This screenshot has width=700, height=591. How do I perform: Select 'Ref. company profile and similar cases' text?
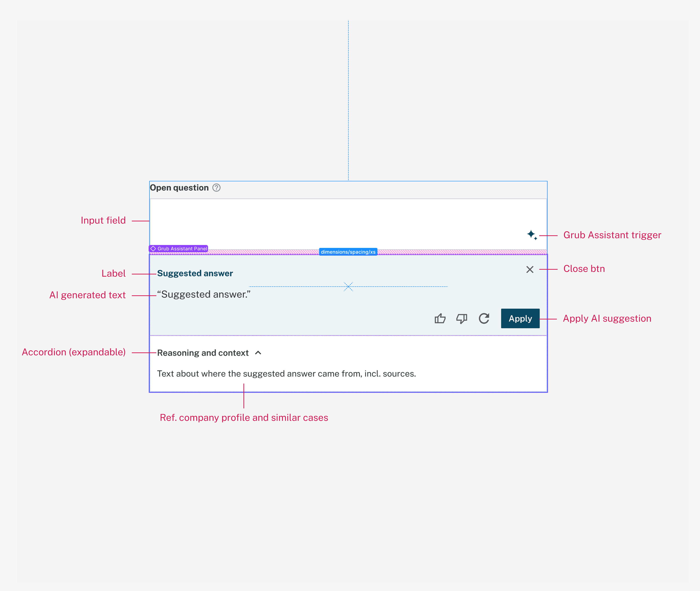click(x=244, y=418)
